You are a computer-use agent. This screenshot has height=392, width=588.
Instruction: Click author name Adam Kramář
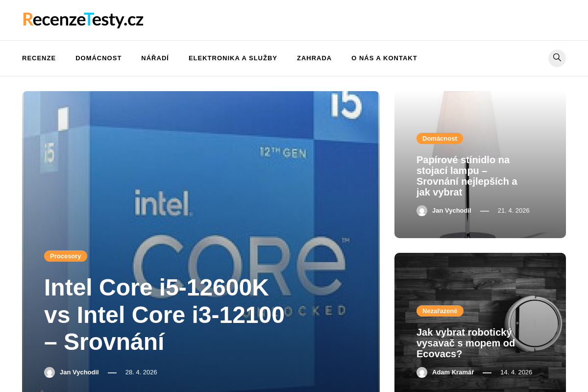453,372
